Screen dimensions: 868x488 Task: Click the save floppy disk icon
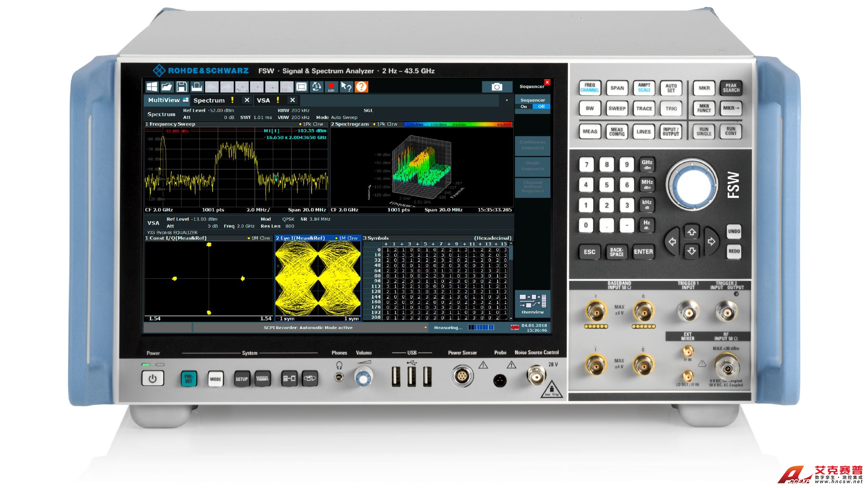pyautogui.click(x=182, y=87)
